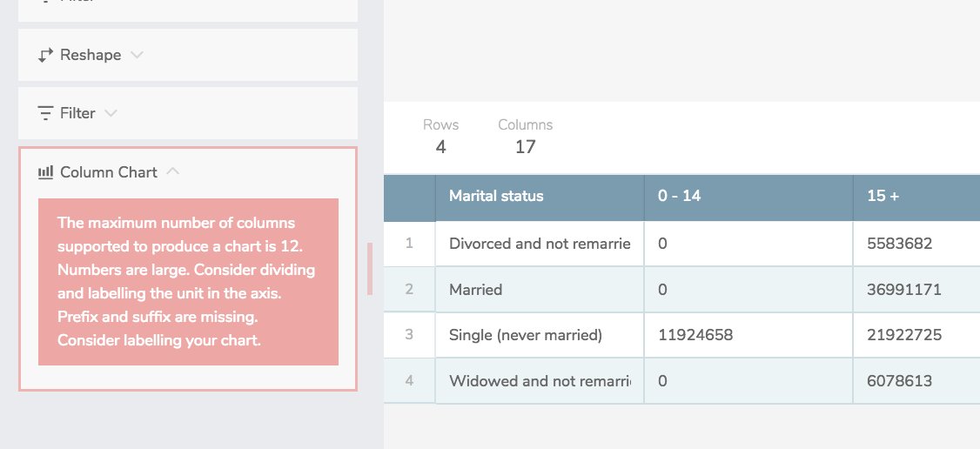Viewport: 980px width, 449px height.
Task: Click the red chart warning message box
Action: coord(188,282)
